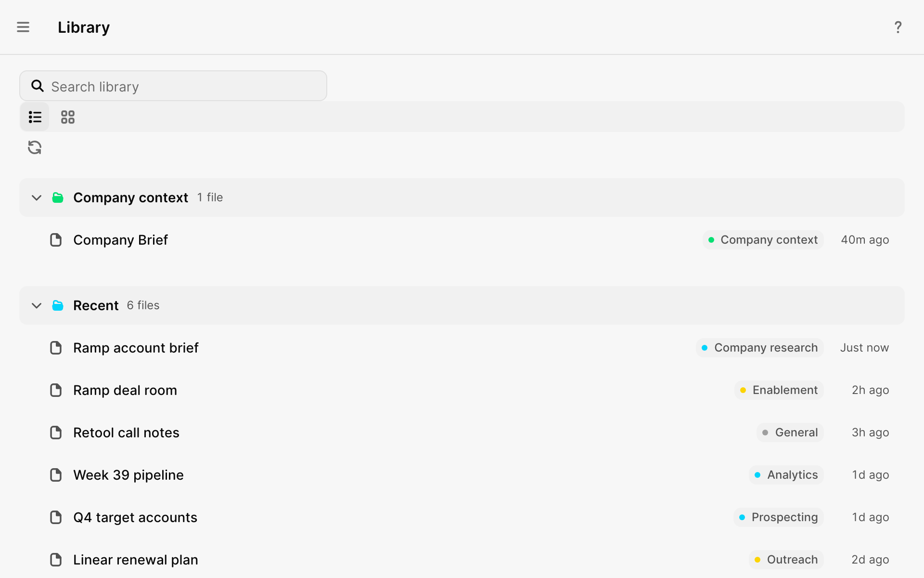This screenshot has width=924, height=578.
Task: Click the Ramp account brief file icon
Action: click(56, 348)
